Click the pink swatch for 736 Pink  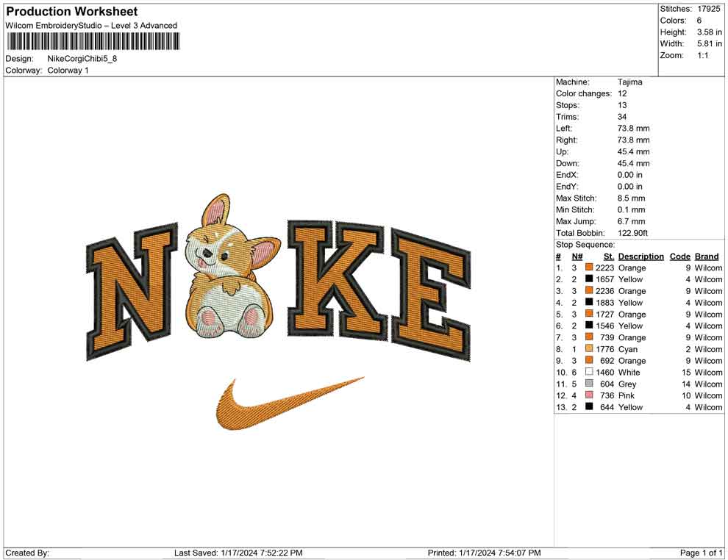(x=589, y=395)
